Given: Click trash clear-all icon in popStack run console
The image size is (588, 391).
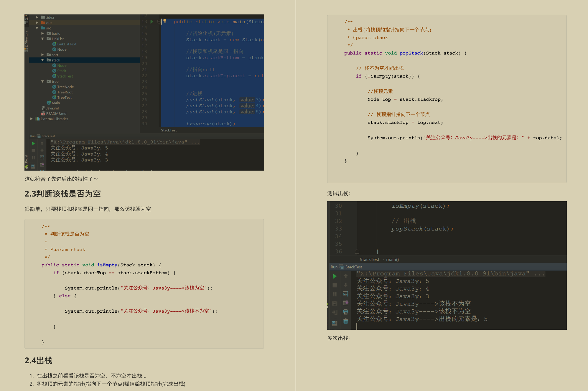Looking at the screenshot, I should tap(346, 321).
